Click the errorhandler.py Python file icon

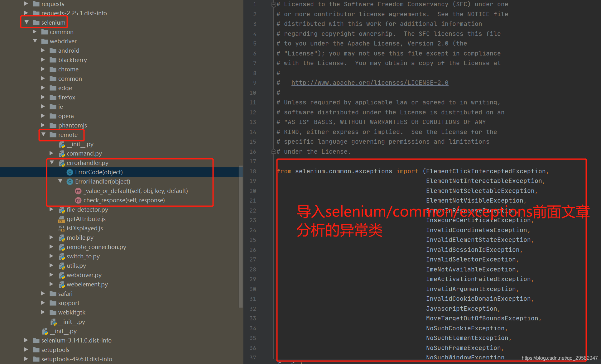(x=62, y=163)
